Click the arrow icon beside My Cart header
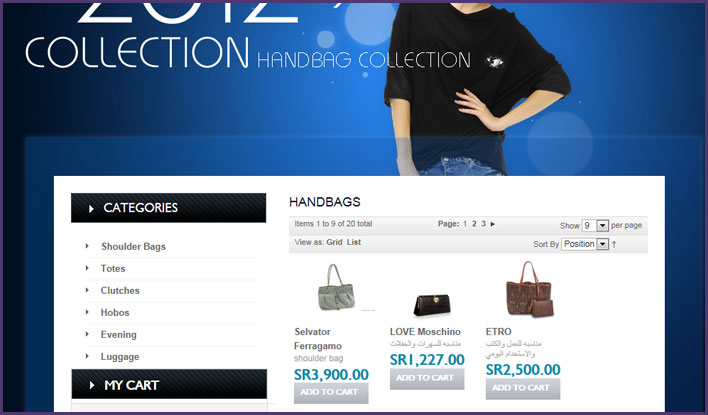 pos(92,385)
